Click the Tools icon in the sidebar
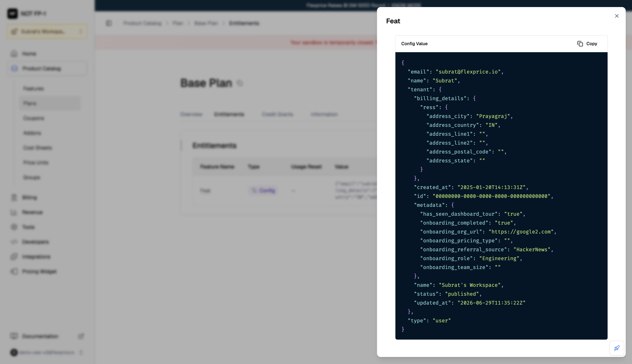The width and height of the screenshot is (632, 364). coord(14,227)
